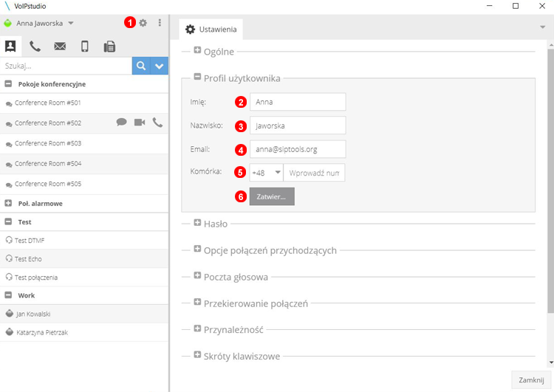The image size is (554, 392).
Task: Open the messages envelope tab
Action: point(60,47)
